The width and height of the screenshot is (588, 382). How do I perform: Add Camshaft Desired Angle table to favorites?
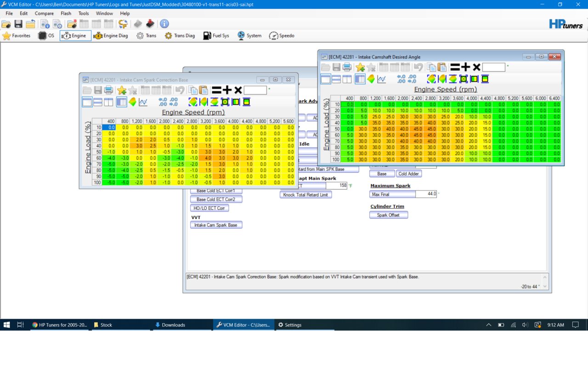point(360,67)
